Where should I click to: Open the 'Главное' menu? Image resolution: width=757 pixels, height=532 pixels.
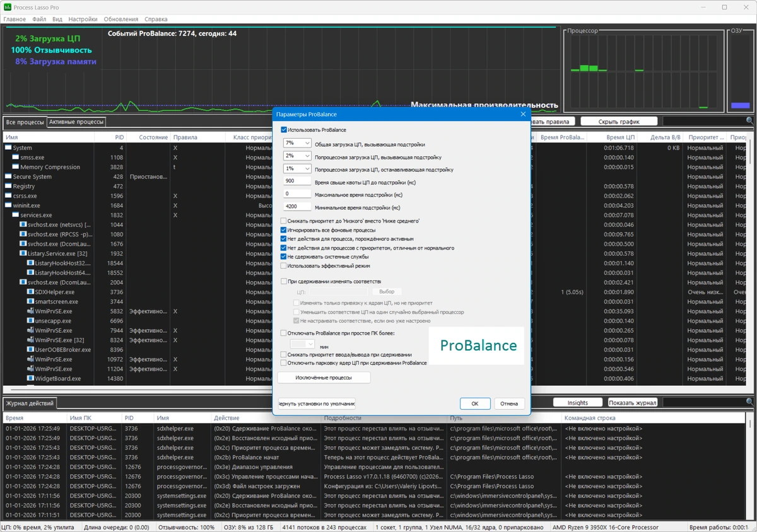[x=15, y=19]
